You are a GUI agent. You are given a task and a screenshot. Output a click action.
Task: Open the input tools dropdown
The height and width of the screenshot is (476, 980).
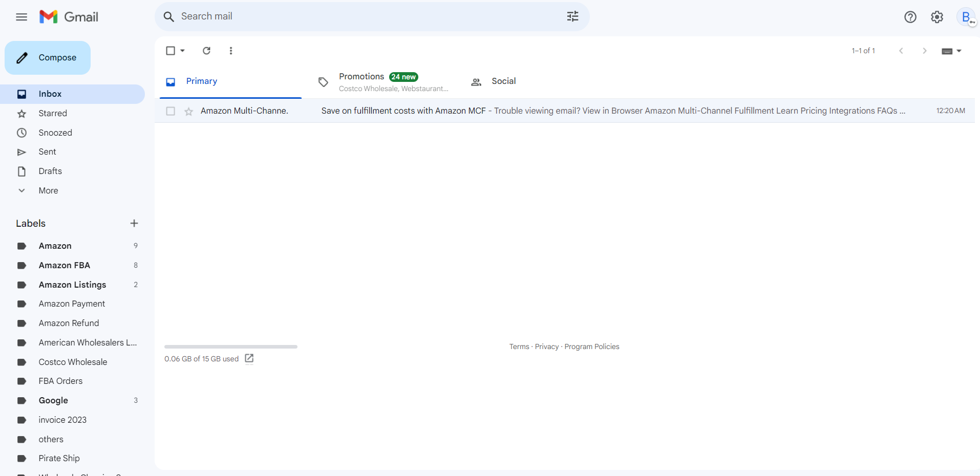pyautogui.click(x=952, y=51)
